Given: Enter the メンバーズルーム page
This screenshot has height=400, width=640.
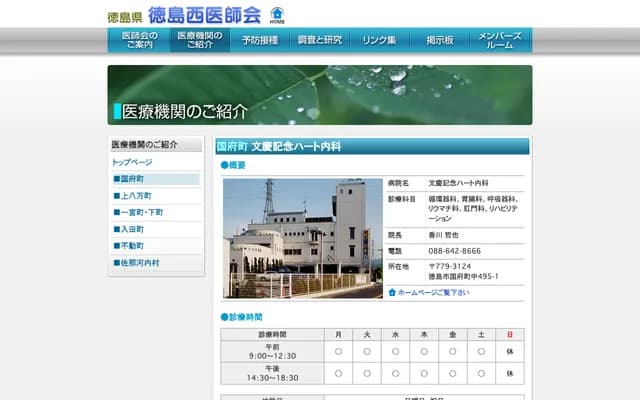Looking at the screenshot, I should pos(500,40).
